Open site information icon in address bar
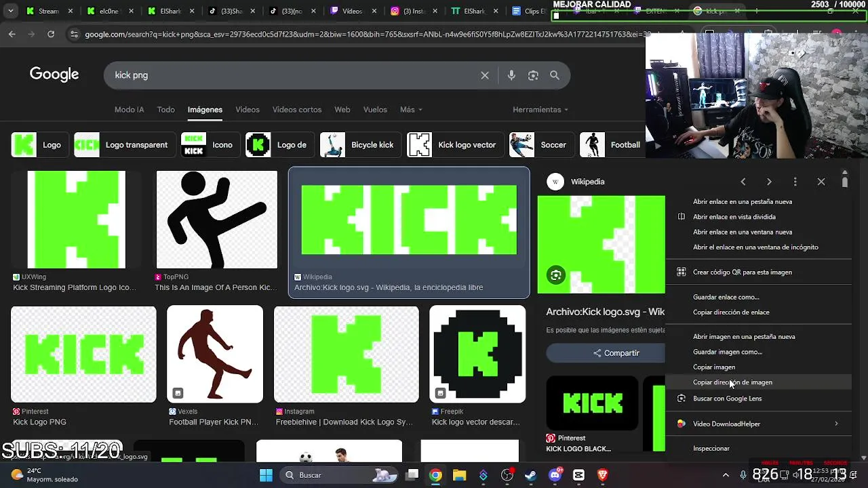Screen dimensions: 868x488 tap(74, 35)
